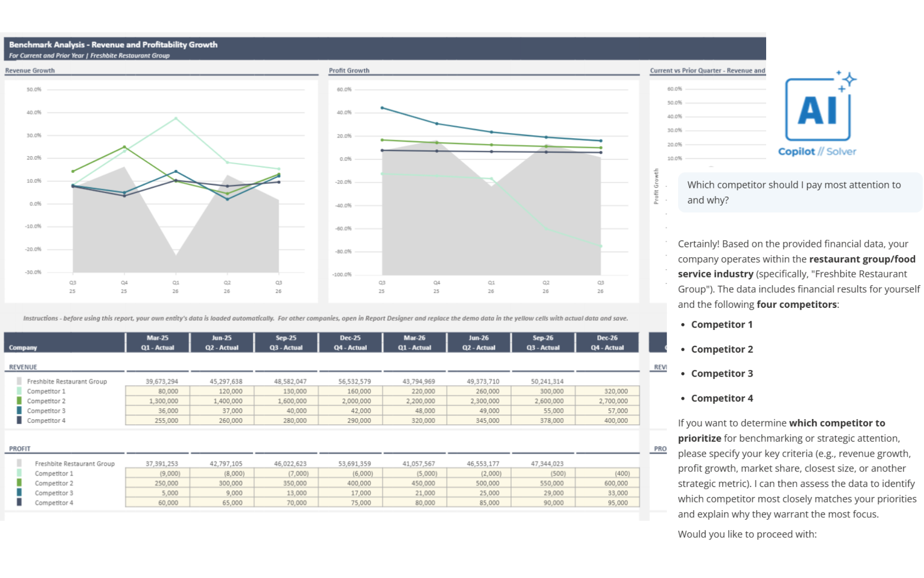The image size is (924, 578).
Task: Click Competitor 2 green swatch under Revenue
Action: (19, 401)
